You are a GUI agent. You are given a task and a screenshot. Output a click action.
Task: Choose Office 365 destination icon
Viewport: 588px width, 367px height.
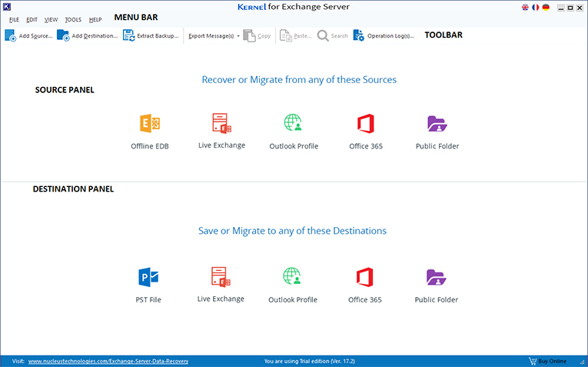[x=364, y=277]
